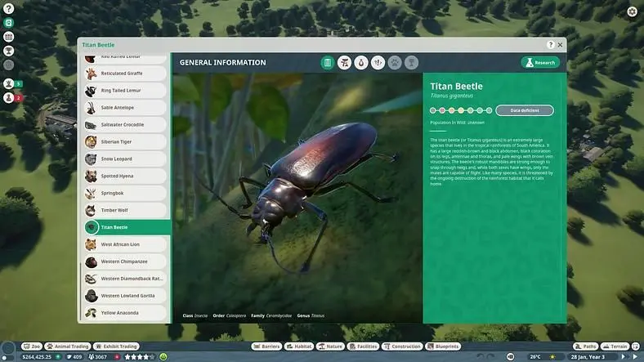Select Sable Antelope entry
Screen dimensions: 644x362
coord(125,108)
